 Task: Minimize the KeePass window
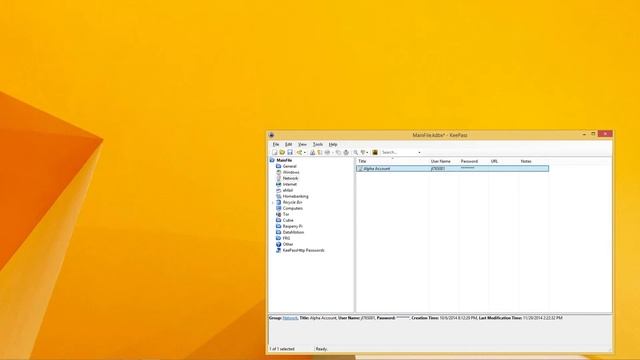point(584,134)
